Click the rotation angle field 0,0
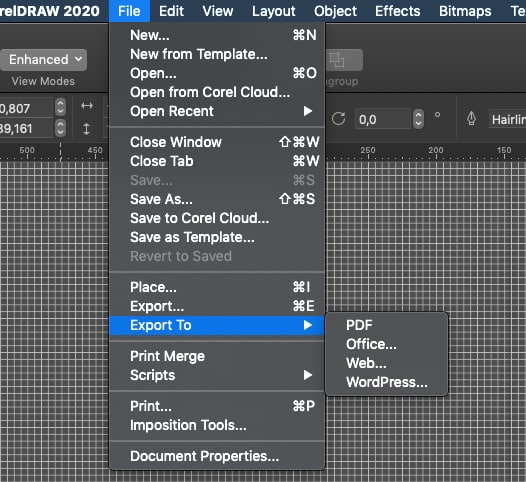The image size is (526, 482). click(383, 119)
